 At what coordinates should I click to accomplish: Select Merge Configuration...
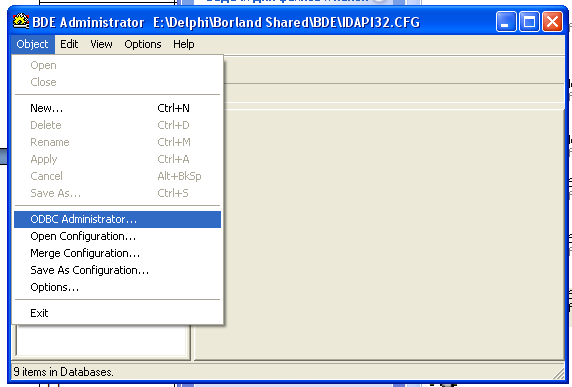(x=117, y=253)
